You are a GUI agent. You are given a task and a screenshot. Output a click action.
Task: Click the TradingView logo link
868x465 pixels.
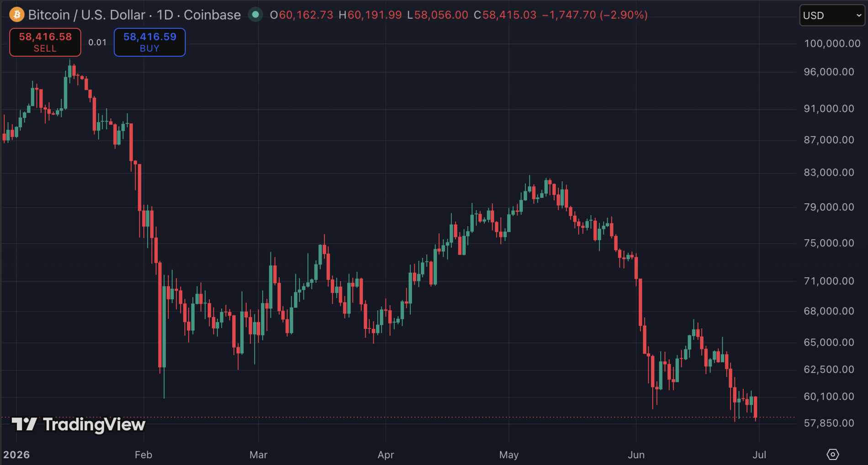pyautogui.click(x=78, y=424)
